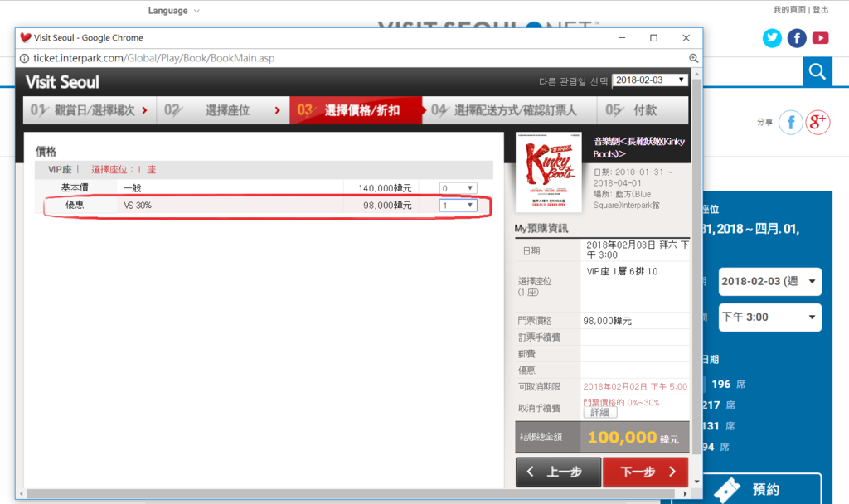Go to step 05 付款
The height and width of the screenshot is (504, 849).
coord(643,110)
